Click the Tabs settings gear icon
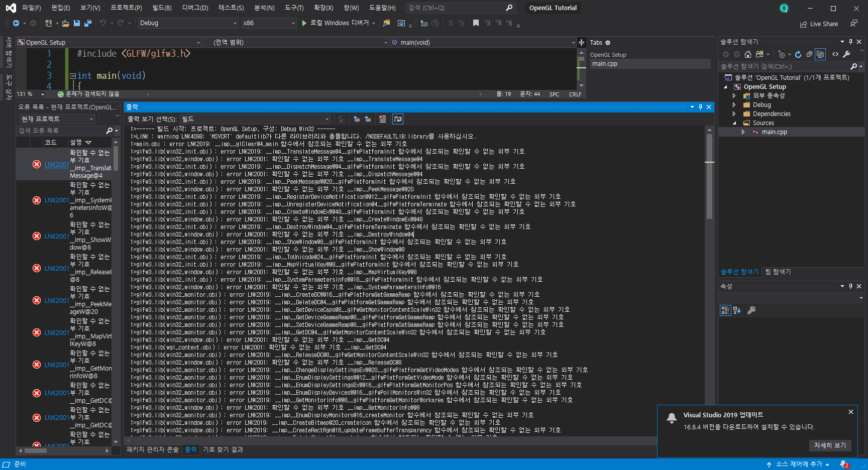 click(x=608, y=43)
